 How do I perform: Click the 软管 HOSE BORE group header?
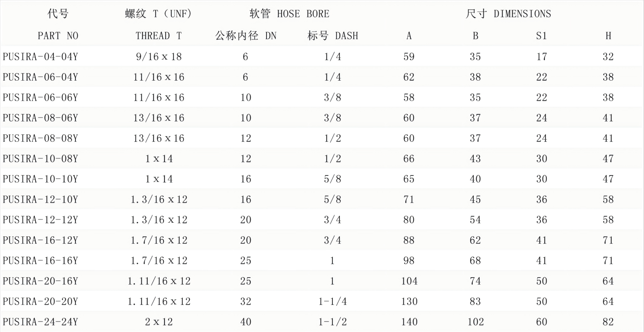pos(289,14)
